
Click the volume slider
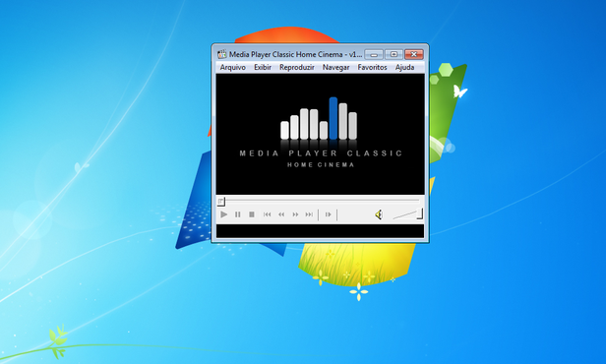407,214
